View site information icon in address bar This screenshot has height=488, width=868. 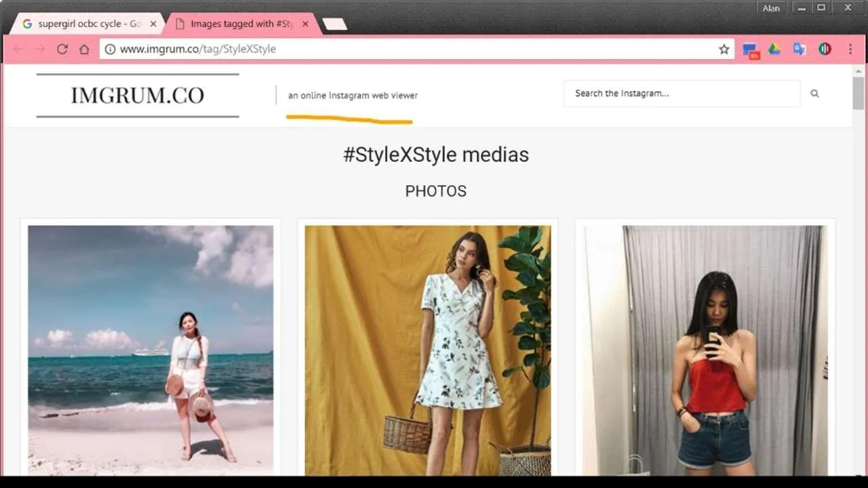110,49
